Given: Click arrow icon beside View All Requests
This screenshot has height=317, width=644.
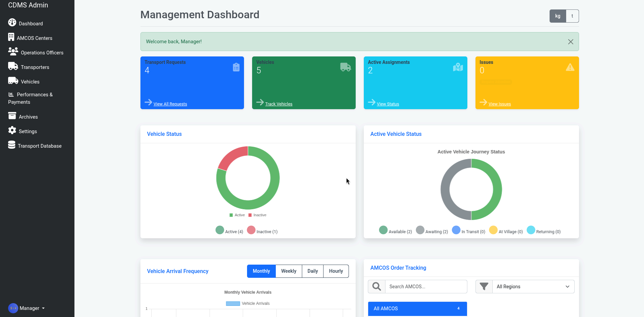Looking at the screenshot, I should 148,102.
